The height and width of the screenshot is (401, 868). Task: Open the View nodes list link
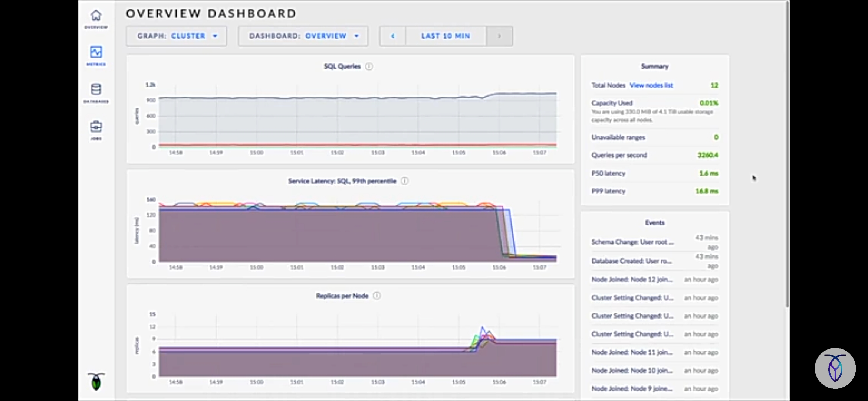click(x=651, y=85)
